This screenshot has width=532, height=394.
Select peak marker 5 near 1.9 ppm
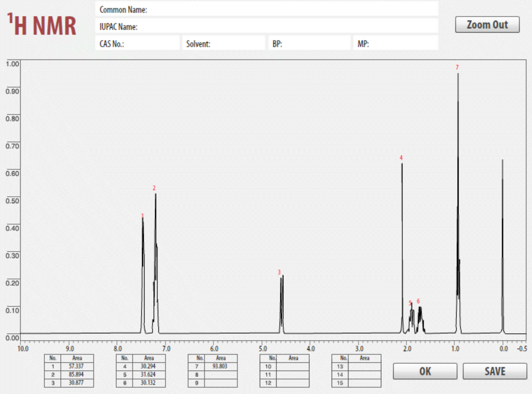(x=411, y=302)
